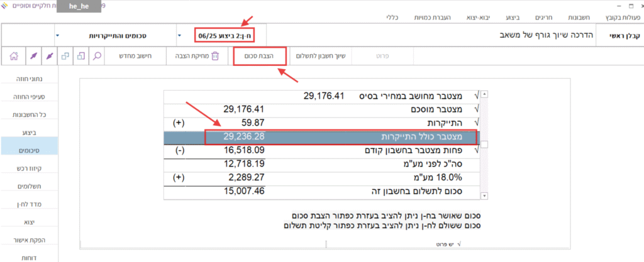Click the magnifier search icon

coord(97,56)
